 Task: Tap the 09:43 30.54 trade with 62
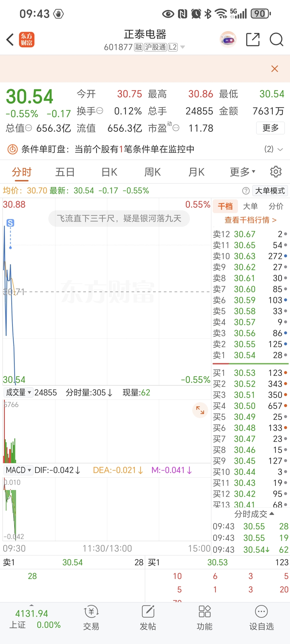pos(251,550)
